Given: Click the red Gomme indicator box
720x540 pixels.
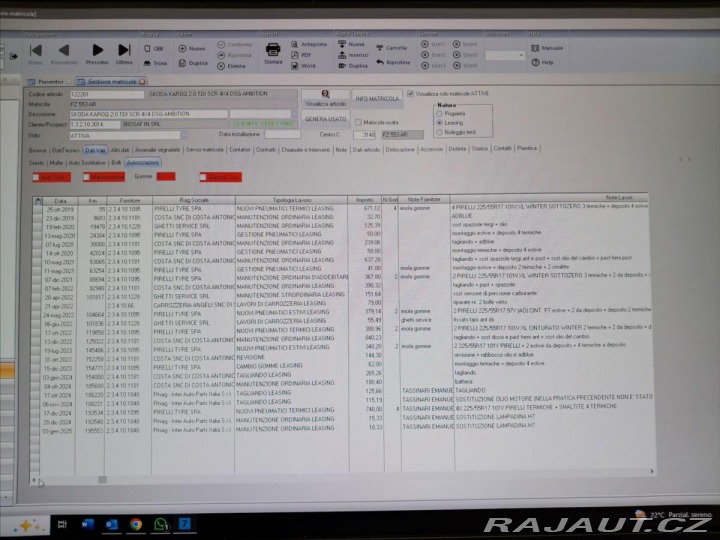Looking at the screenshot, I should pos(166,176).
